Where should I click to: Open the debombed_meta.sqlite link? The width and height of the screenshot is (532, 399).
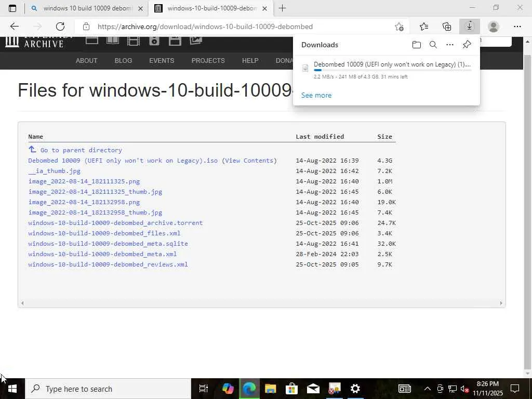point(108,244)
